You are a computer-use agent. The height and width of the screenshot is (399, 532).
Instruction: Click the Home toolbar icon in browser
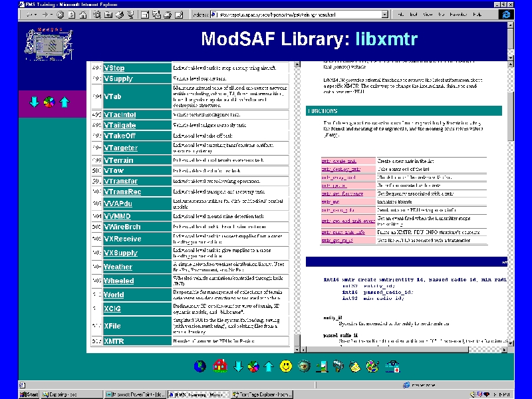pyautogui.click(x=82, y=15)
